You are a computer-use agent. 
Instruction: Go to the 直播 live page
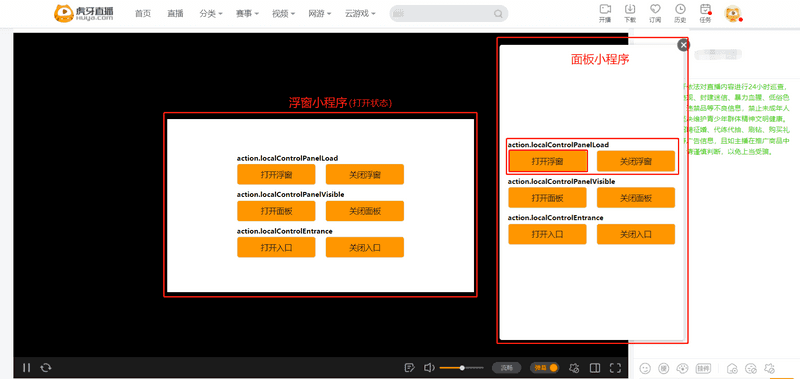point(175,14)
